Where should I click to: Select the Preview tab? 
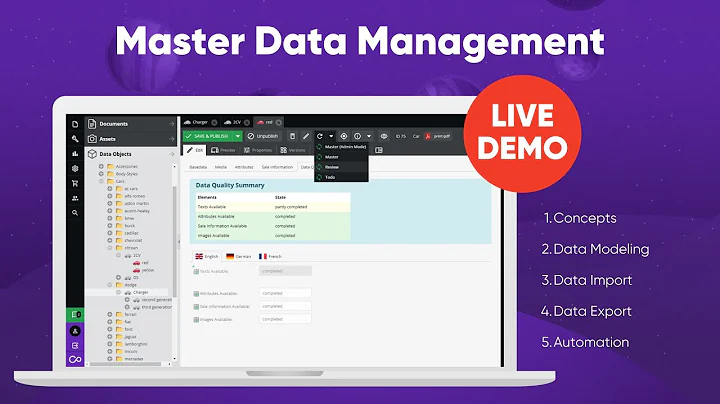[223, 150]
